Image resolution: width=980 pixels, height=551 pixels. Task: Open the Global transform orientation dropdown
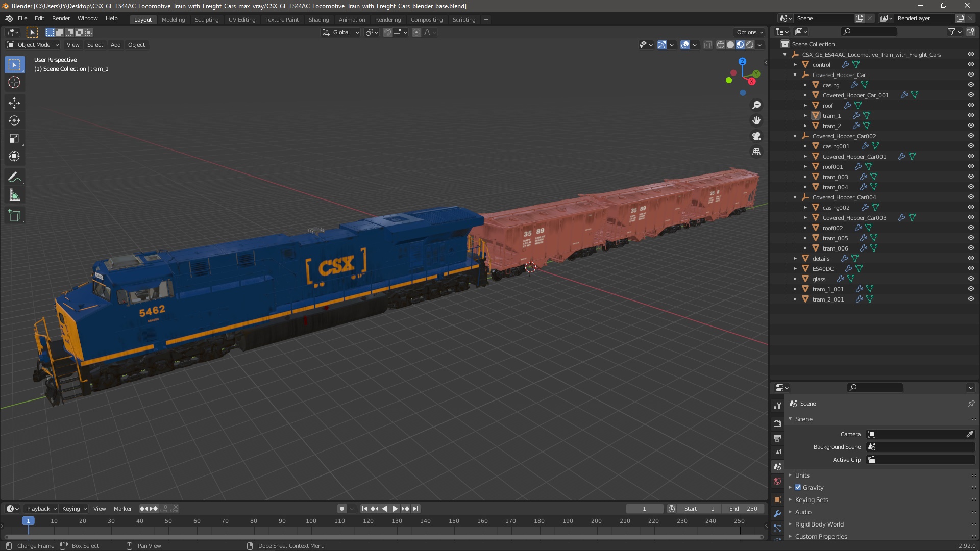coord(340,32)
